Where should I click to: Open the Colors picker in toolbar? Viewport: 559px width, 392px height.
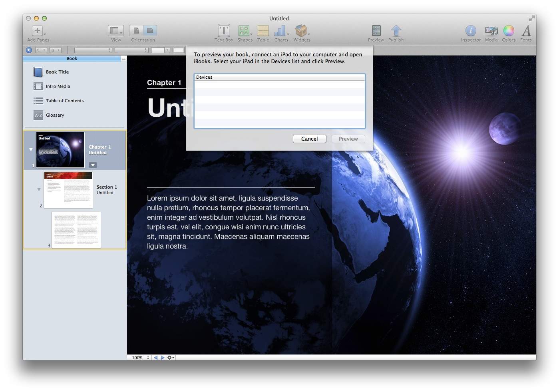click(508, 31)
